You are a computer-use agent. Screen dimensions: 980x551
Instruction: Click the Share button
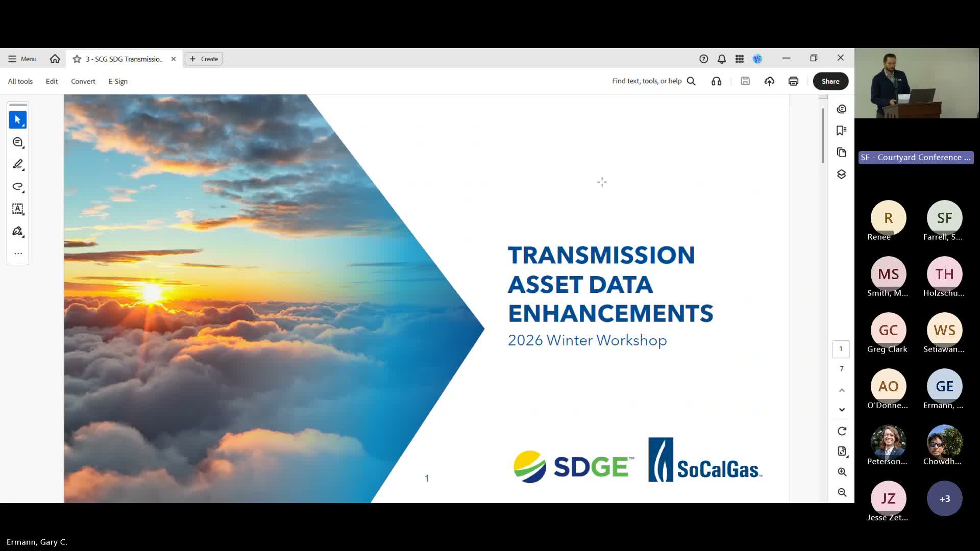(830, 81)
